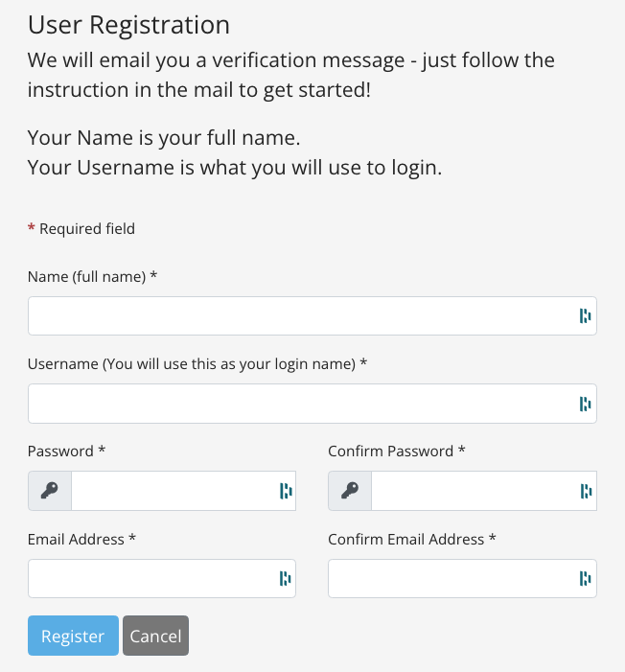625x672 pixels.
Task: Focus the Name (full name) text box
Action: [297, 316]
